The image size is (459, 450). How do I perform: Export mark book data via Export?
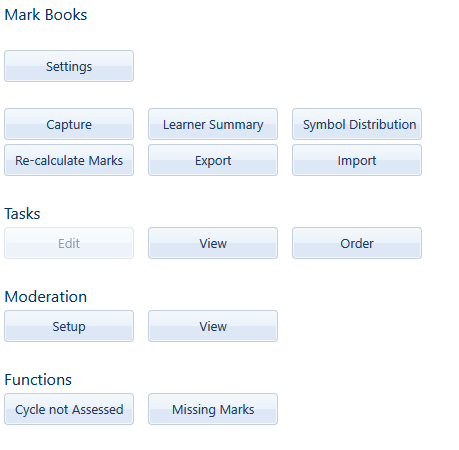pos(213,160)
